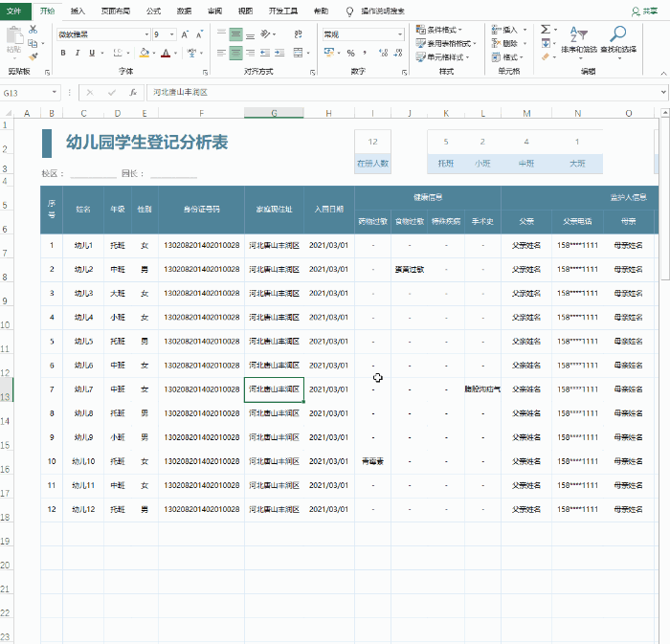Open the font name dropdown (微软雅黑)

tap(146, 34)
